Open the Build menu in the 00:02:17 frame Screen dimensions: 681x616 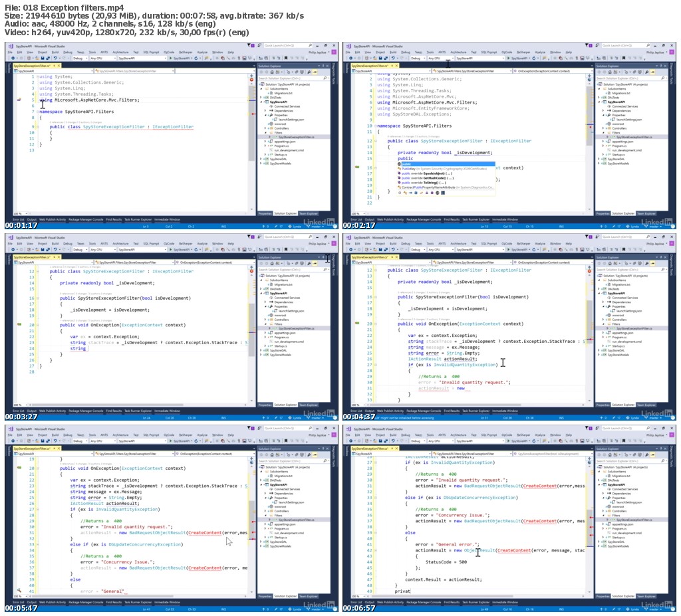pyautogui.click(x=393, y=52)
